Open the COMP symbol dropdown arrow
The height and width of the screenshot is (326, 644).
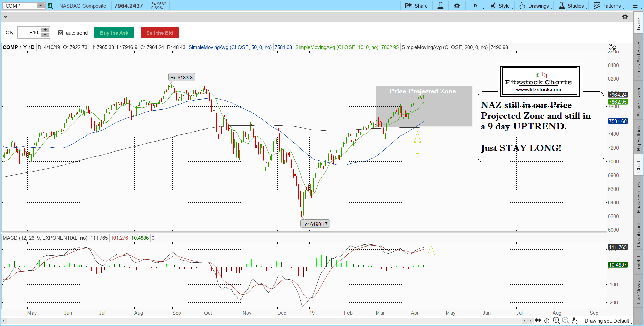tap(40, 6)
